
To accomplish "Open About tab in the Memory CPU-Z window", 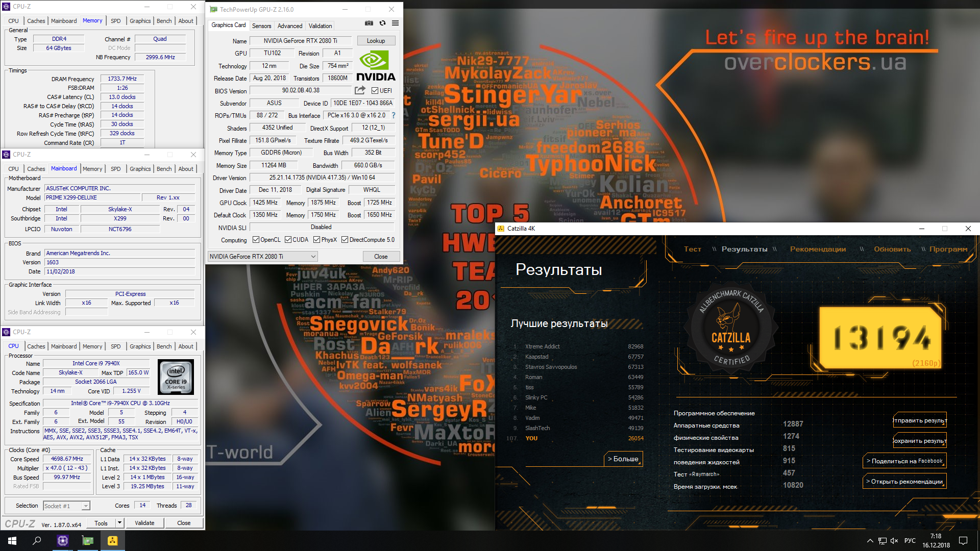I will (186, 21).
